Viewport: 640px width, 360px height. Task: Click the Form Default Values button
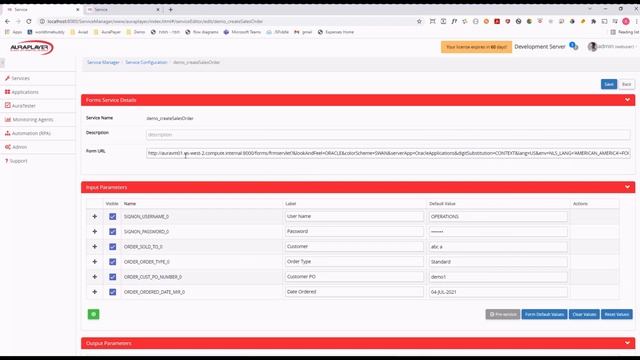544,314
